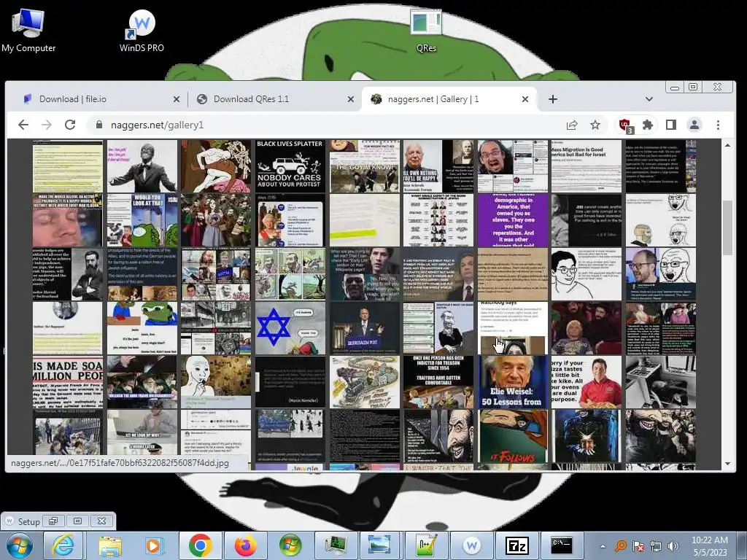Bookmark this page with the star icon

point(595,125)
